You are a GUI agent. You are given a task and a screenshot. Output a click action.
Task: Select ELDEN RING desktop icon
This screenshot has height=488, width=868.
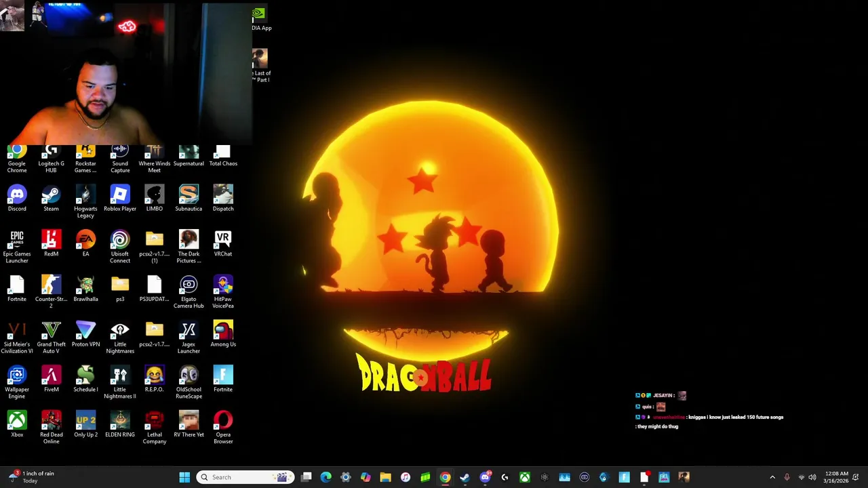coord(120,424)
